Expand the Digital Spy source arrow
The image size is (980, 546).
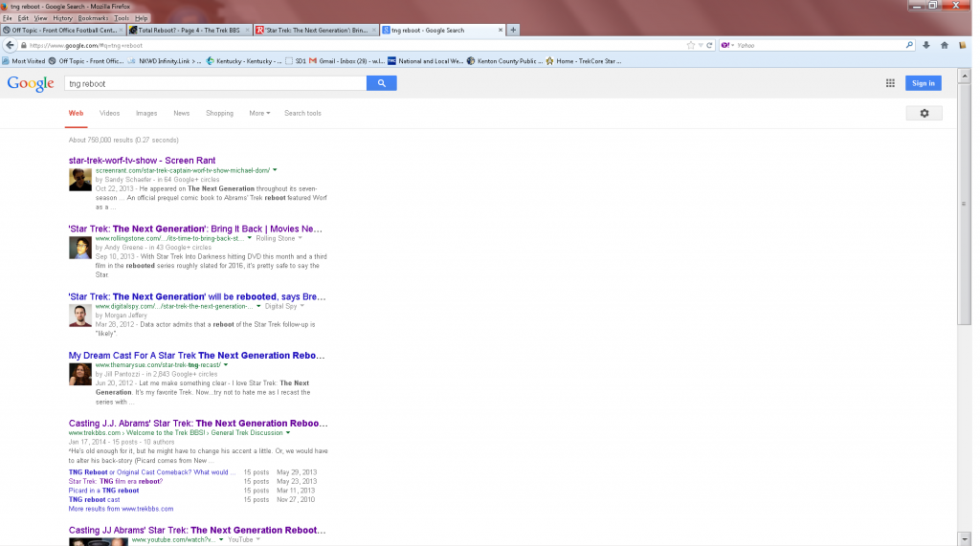click(x=301, y=306)
